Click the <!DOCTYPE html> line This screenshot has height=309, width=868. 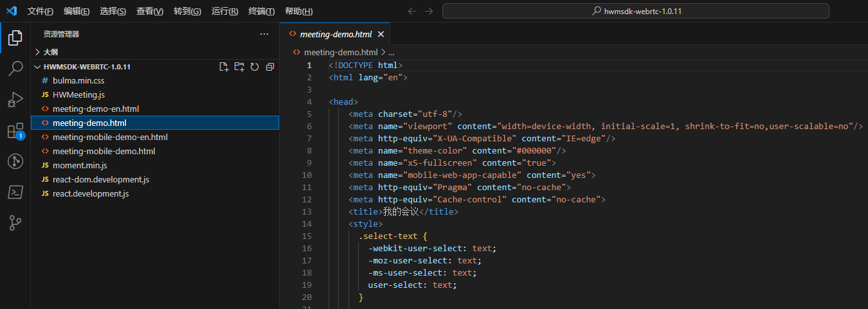point(365,66)
